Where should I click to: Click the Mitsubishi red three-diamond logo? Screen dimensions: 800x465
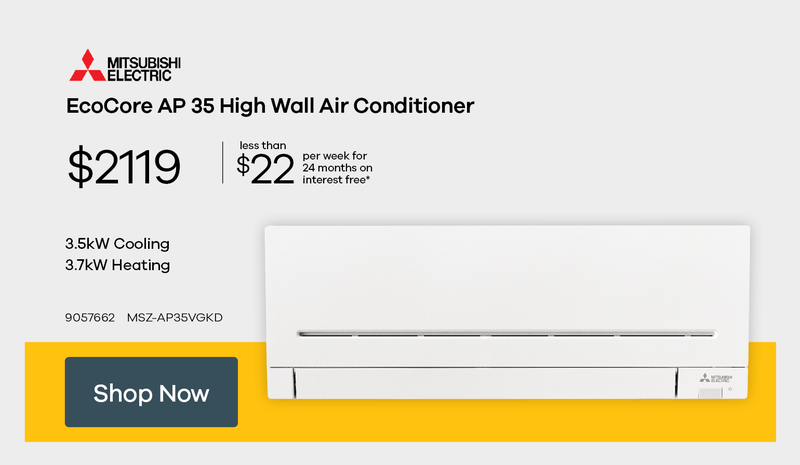coord(87,64)
